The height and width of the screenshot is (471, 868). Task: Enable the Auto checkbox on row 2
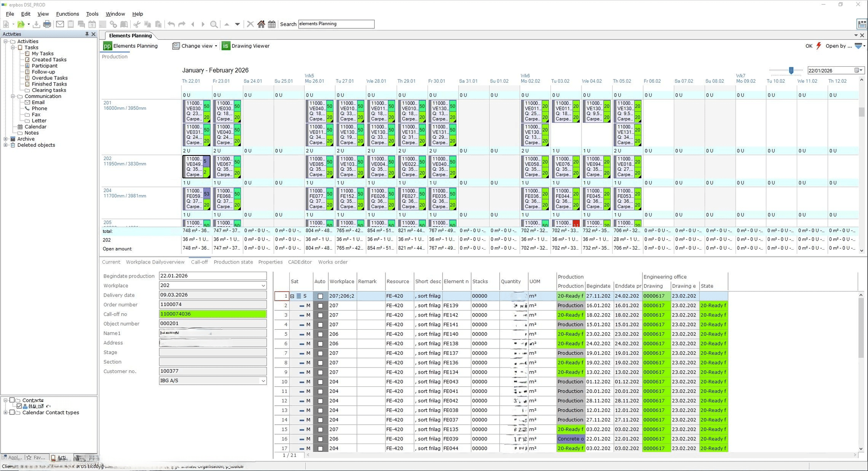(x=320, y=305)
